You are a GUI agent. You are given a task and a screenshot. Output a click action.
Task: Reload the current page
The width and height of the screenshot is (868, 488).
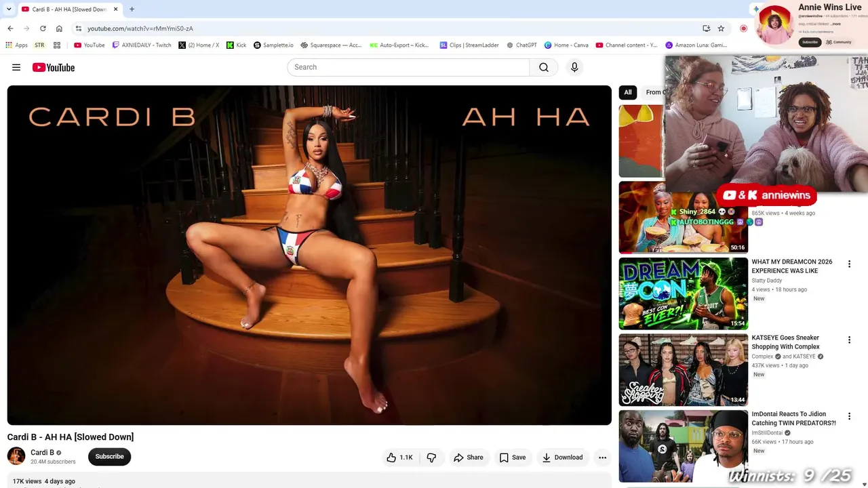click(43, 28)
